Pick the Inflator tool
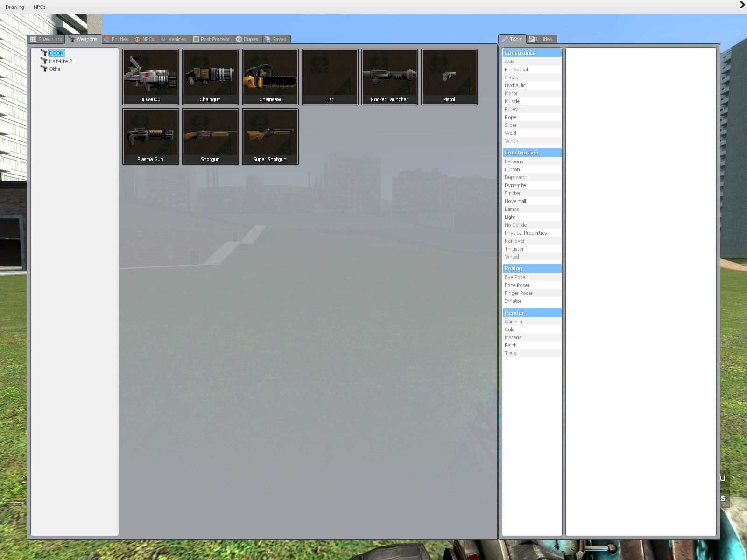The height and width of the screenshot is (560, 747). 532,301
